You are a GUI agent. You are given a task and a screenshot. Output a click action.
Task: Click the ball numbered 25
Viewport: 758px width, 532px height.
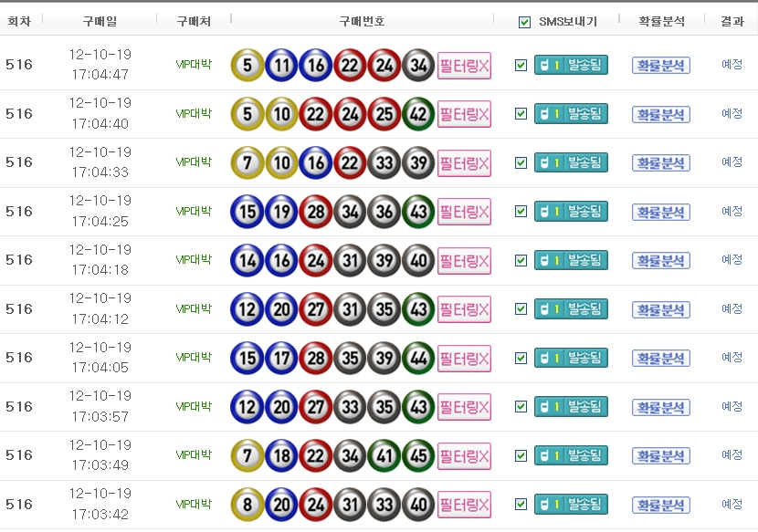click(384, 114)
